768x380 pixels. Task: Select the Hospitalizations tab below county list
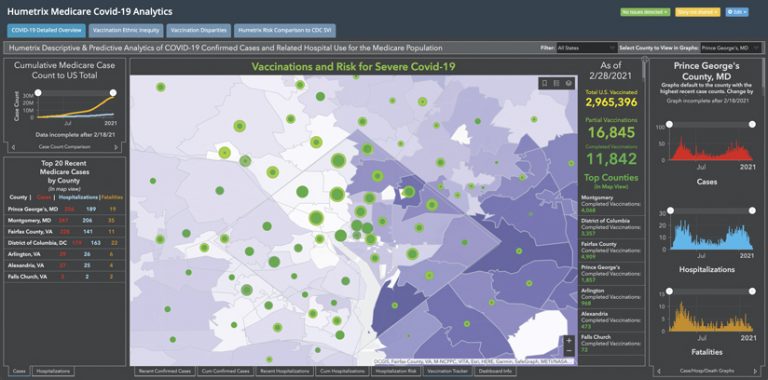click(x=54, y=371)
